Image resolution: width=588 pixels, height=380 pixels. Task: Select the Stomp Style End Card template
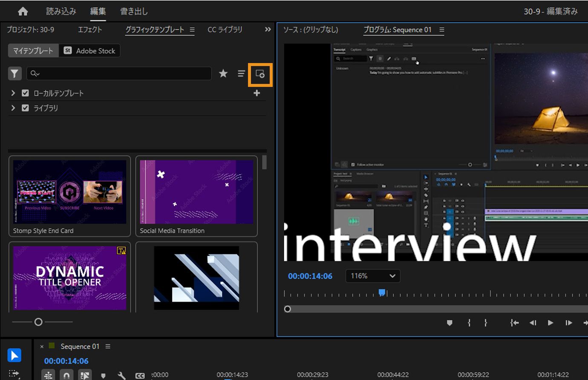pyautogui.click(x=69, y=196)
